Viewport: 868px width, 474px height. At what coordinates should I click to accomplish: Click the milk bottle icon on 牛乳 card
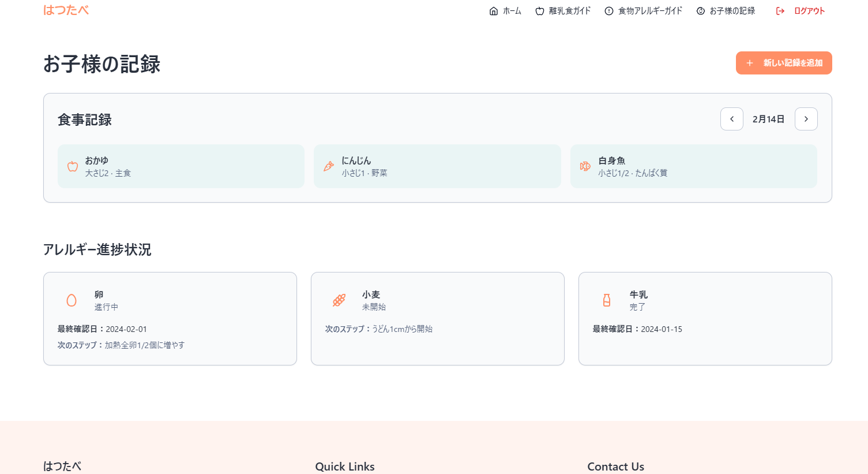point(607,300)
